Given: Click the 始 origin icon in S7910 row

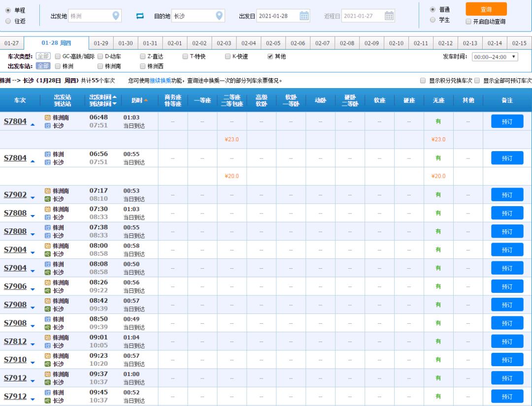Looking at the screenshot, I should tap(47, 356).
